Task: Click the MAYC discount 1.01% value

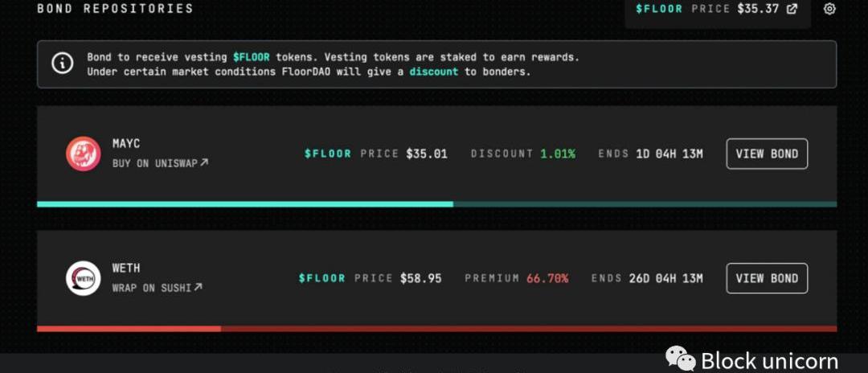Action: point(558,154)
